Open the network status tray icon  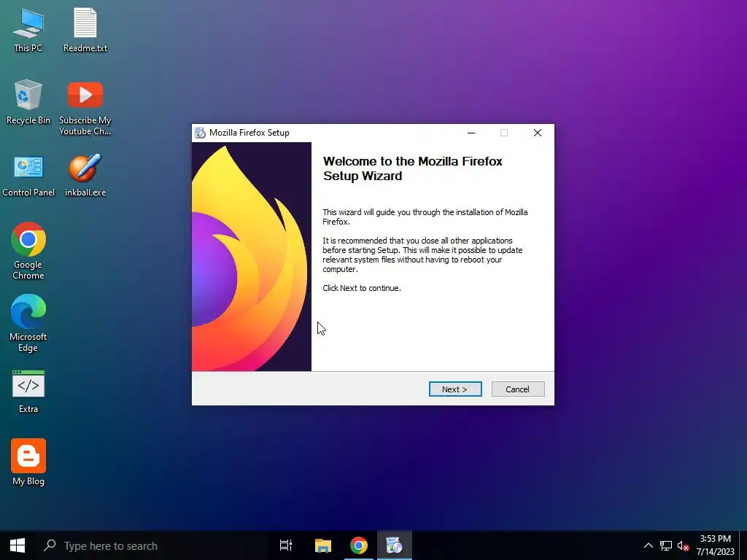(x=665, y=545)
